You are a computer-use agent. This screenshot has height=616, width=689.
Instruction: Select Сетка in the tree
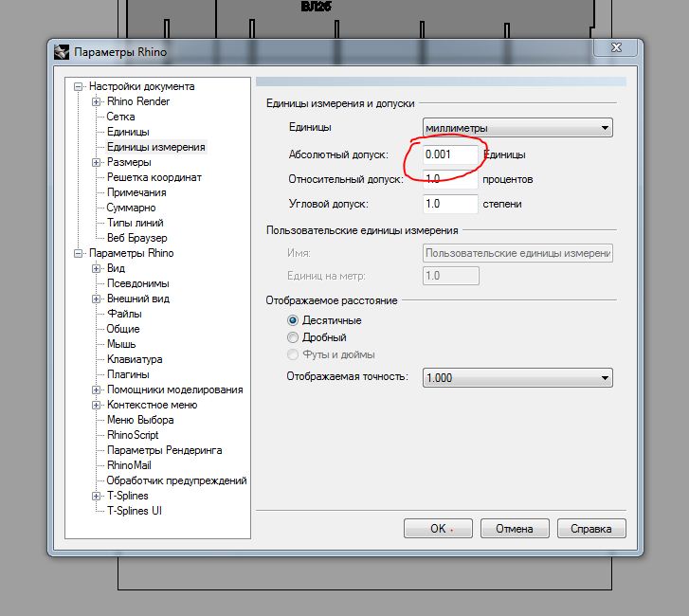coord(120,117)
